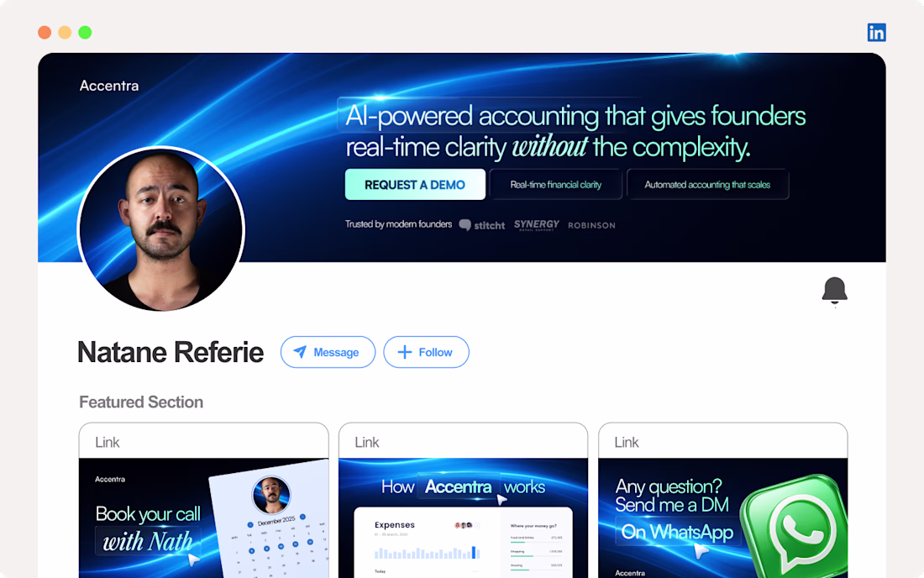The width and height of the screenshot is (924, 578).
Task: Click the yellow window minimize dot
Action: (65, 33)
